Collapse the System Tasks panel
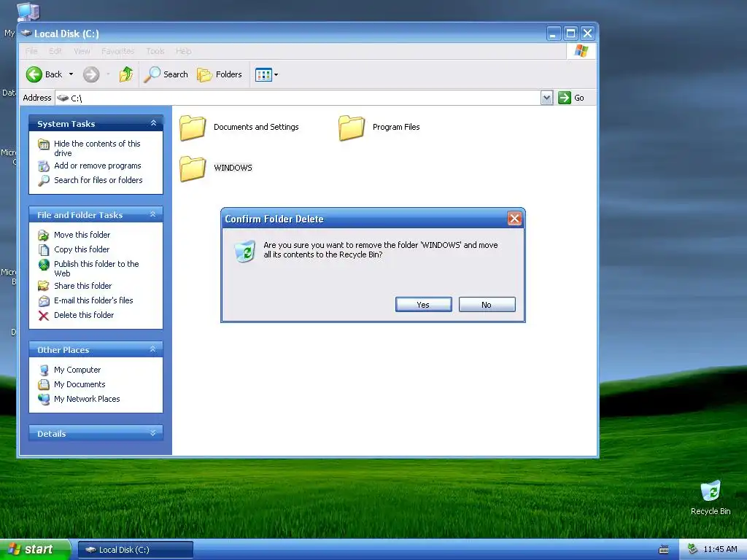This screenshot has width=747, height=560. click(x=153, y=123)
